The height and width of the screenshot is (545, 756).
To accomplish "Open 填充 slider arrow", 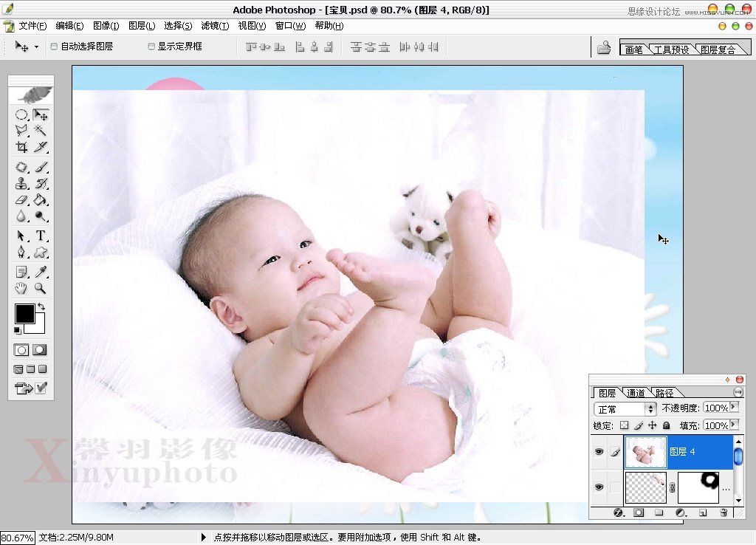I will pos(735,425).
